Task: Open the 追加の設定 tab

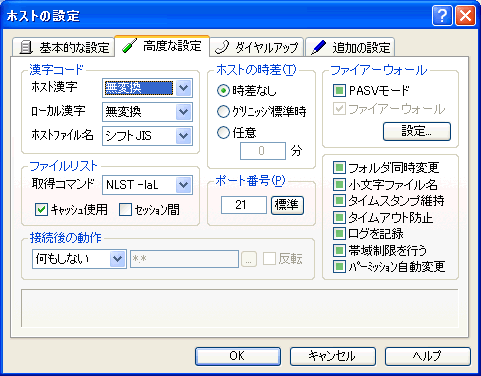Action: 350,47
